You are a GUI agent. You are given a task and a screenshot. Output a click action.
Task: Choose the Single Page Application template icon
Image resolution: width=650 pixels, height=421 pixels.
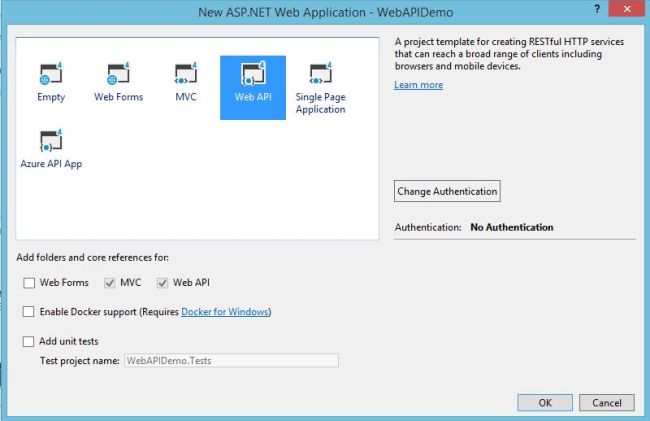coord(320,73)
